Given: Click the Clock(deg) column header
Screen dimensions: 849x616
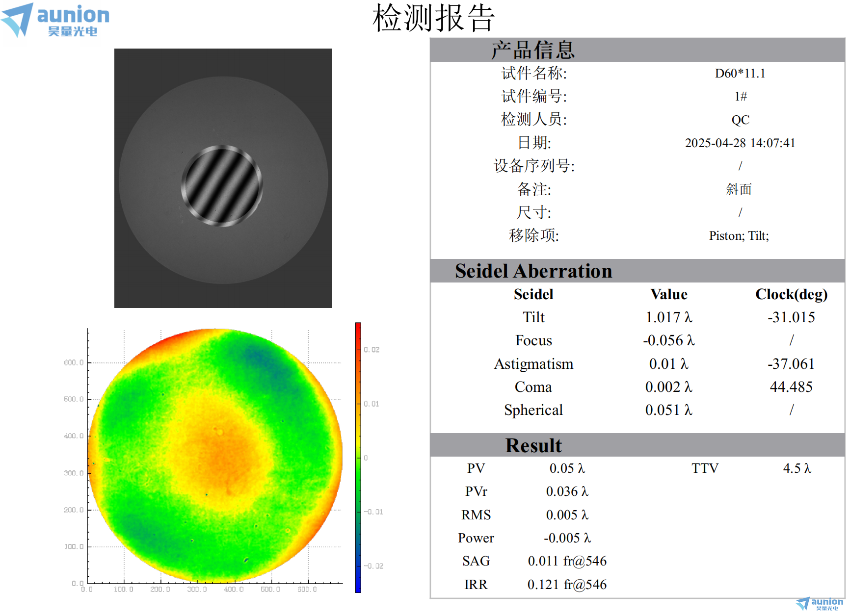Looking at the screenshot, I should point(791,294).
